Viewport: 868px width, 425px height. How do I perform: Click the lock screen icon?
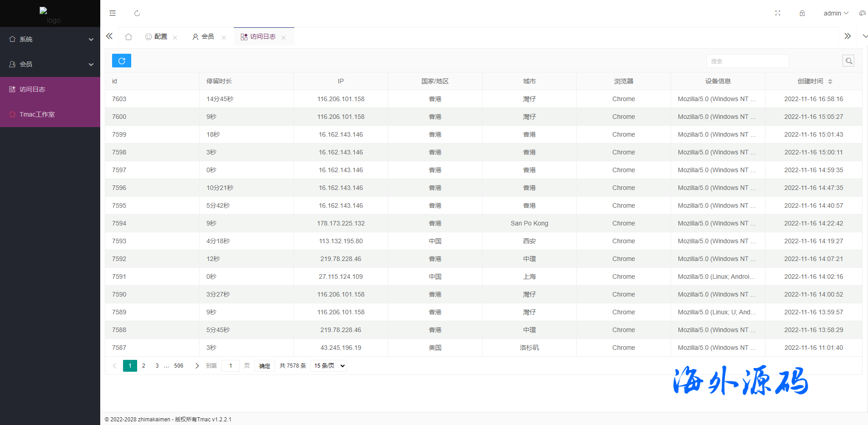tap(802, 13)
